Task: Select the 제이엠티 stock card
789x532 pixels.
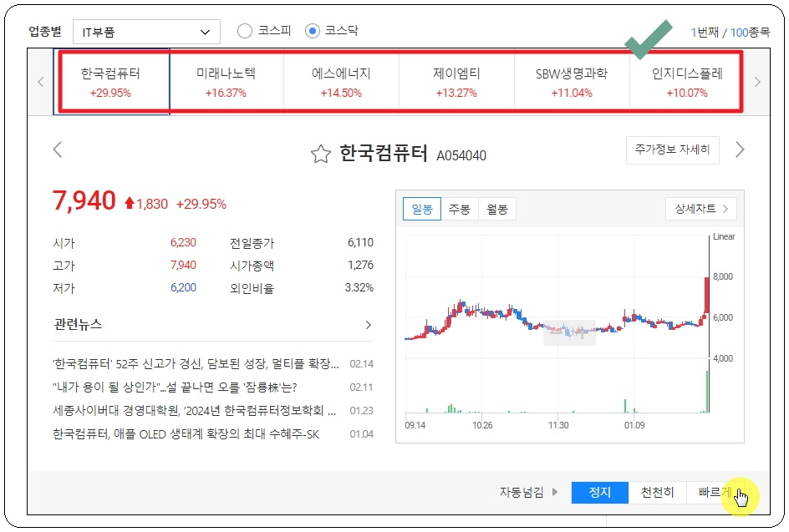Action: (x=456, y=82)
